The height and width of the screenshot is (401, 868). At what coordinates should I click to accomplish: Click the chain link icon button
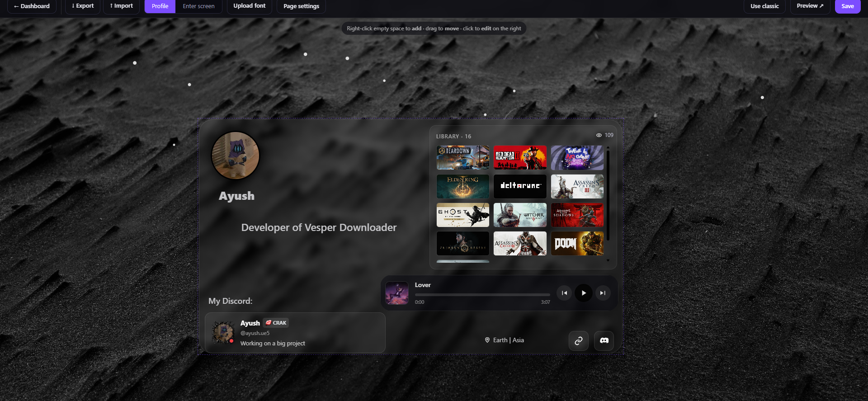pos(579,341)
